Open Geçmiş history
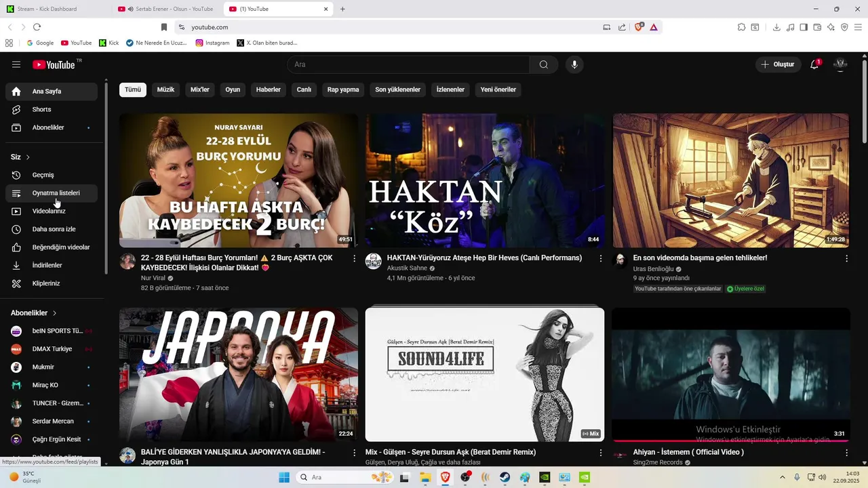The height and width of the screenshot is (488, 868). [52, 175]
